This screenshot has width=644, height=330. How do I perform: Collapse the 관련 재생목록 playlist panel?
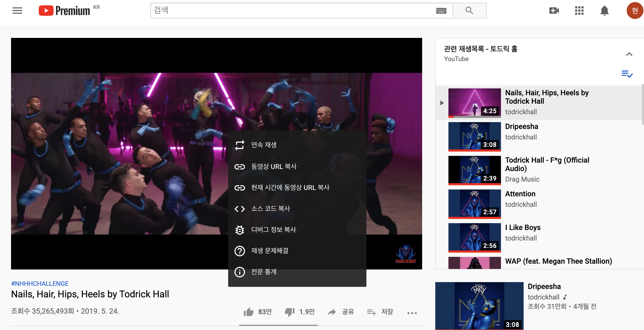[629, 54]
